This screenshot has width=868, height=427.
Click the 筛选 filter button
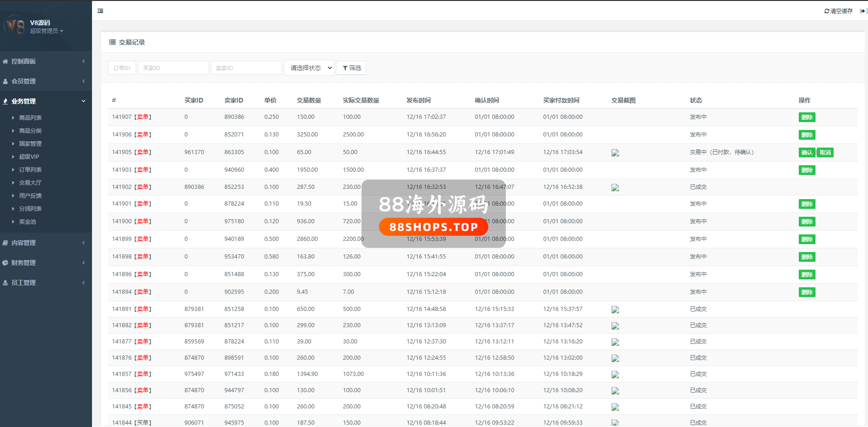pyautogui.click(x=351, y=68)
